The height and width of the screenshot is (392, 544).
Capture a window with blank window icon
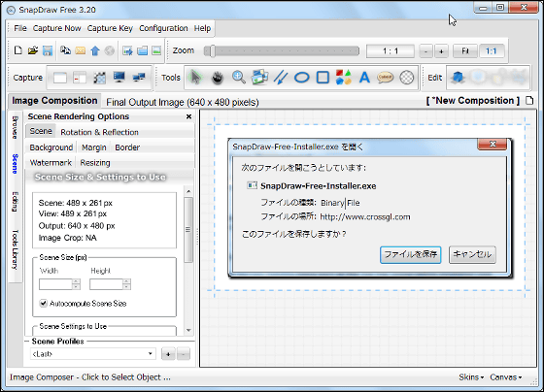coord(59,78)
